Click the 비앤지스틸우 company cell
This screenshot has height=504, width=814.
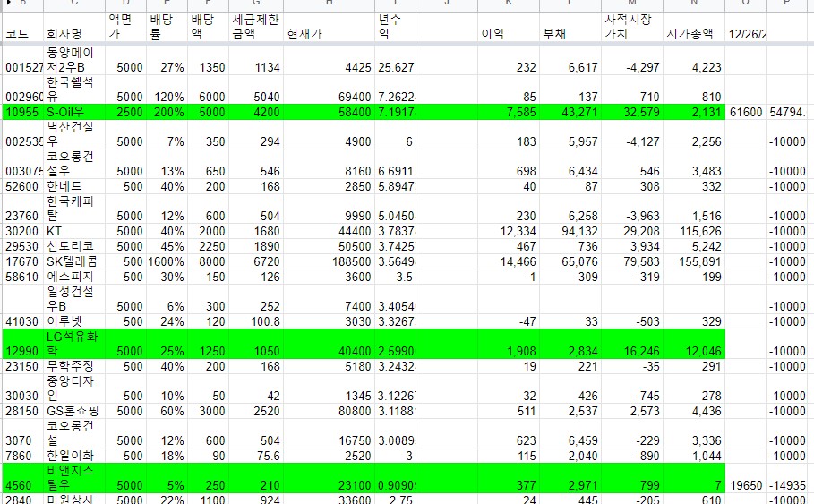(74, 478)
